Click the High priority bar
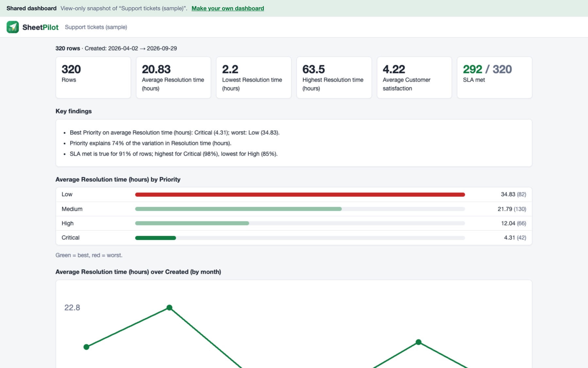The image size is (588, 368). 192,223
